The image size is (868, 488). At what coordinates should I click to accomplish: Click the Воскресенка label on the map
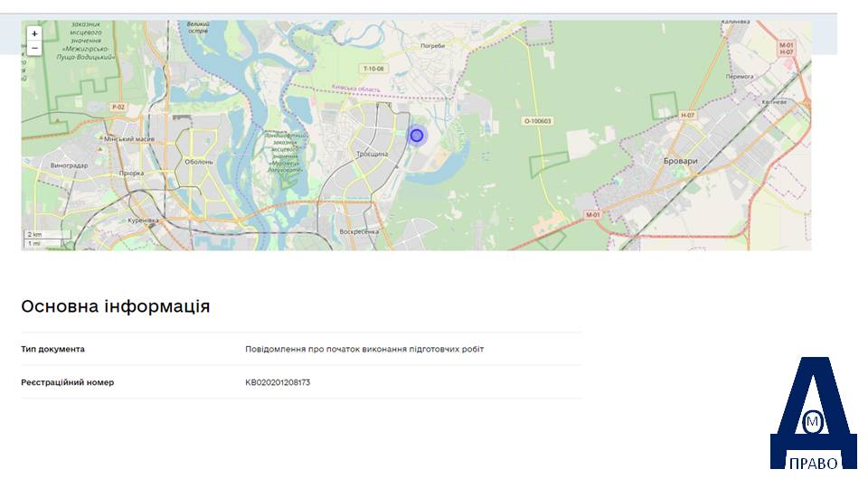click(359, 231)
